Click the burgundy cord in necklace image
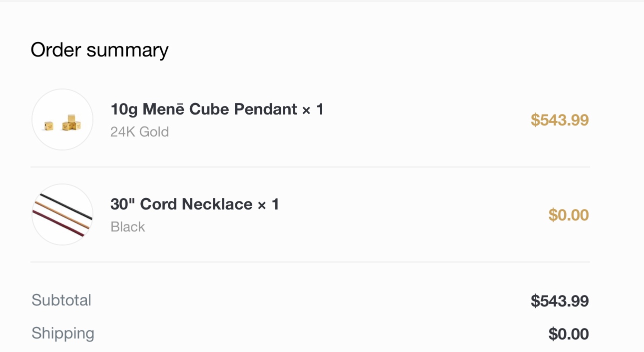This screenshot has height=352, width=644. point(58,223)
